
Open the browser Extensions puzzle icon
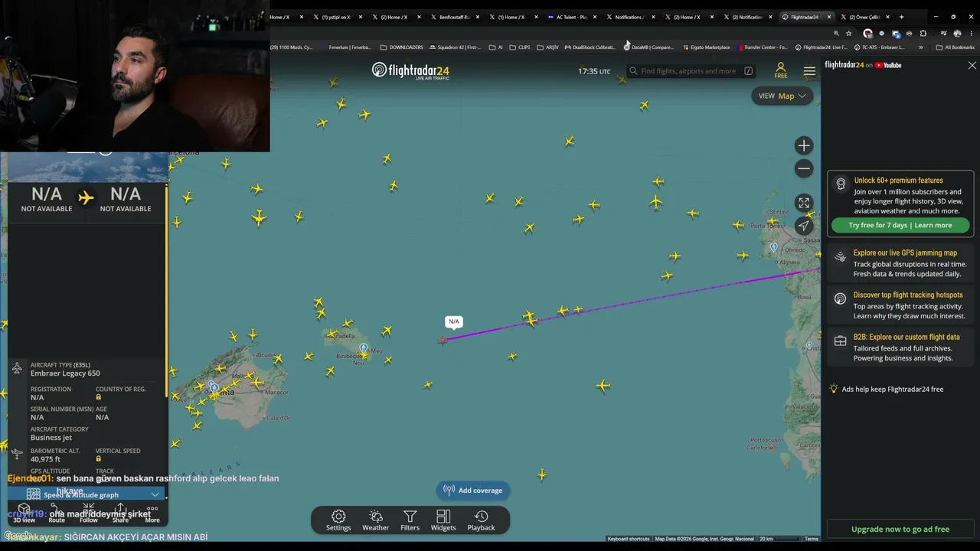923,34
